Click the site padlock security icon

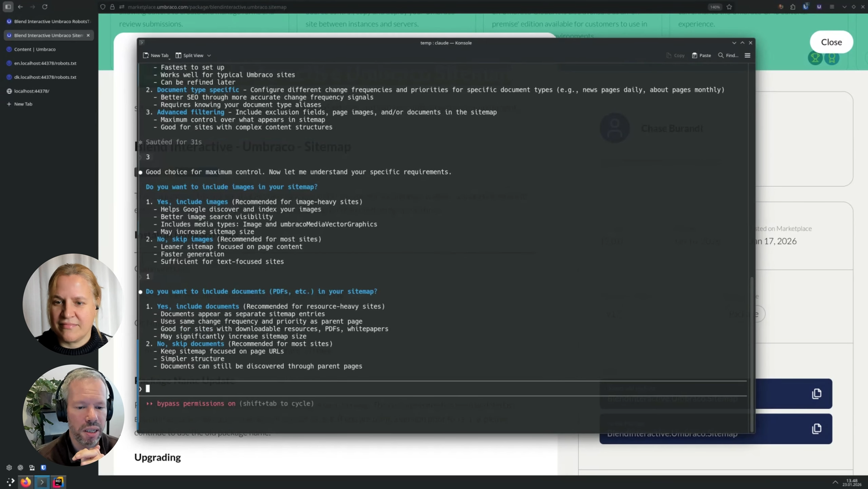(112, 7)
